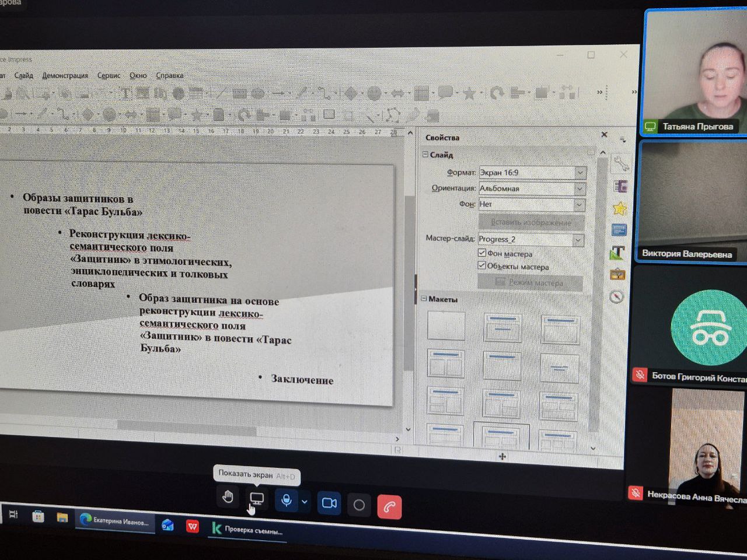
Task: Toggle the camera video button
Action: 329,503
